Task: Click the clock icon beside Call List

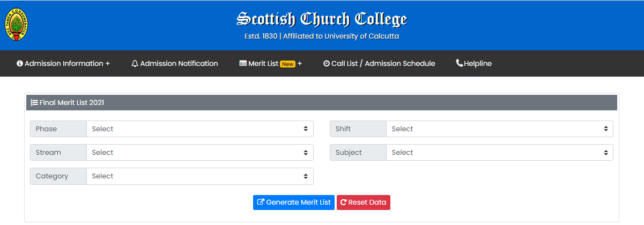Action: click(326, 64)
